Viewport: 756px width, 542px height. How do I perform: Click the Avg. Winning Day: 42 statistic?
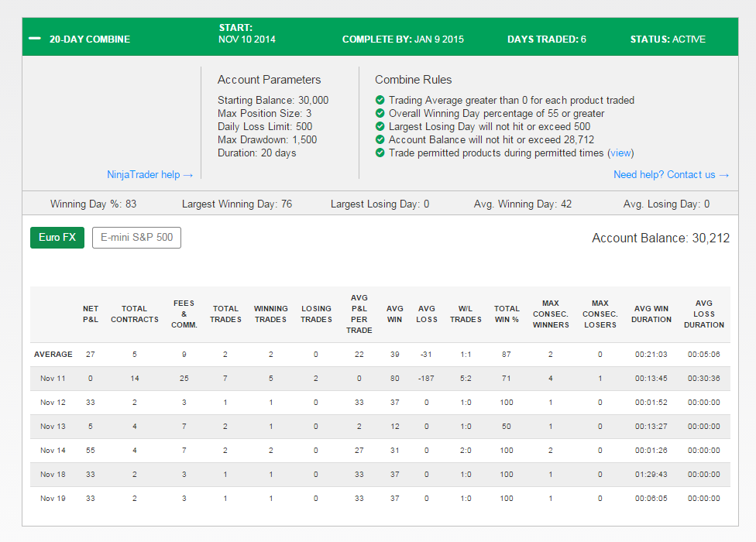(523, 204)
